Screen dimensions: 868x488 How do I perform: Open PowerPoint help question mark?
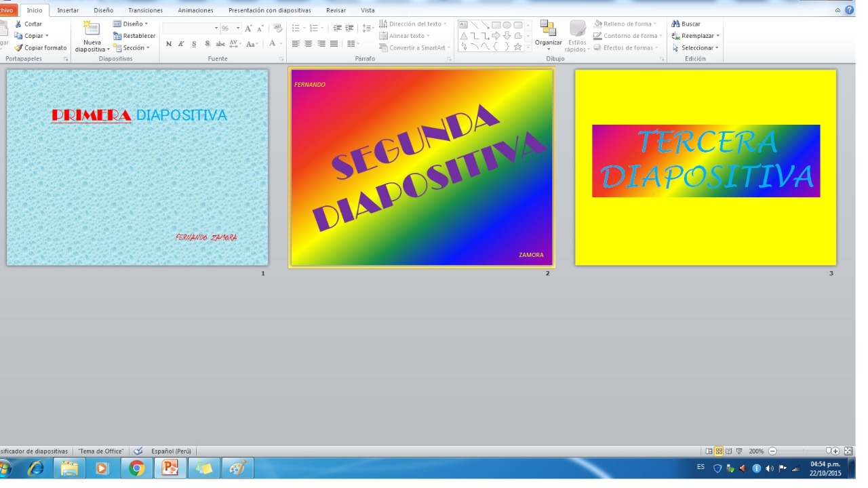pos(850,10)
